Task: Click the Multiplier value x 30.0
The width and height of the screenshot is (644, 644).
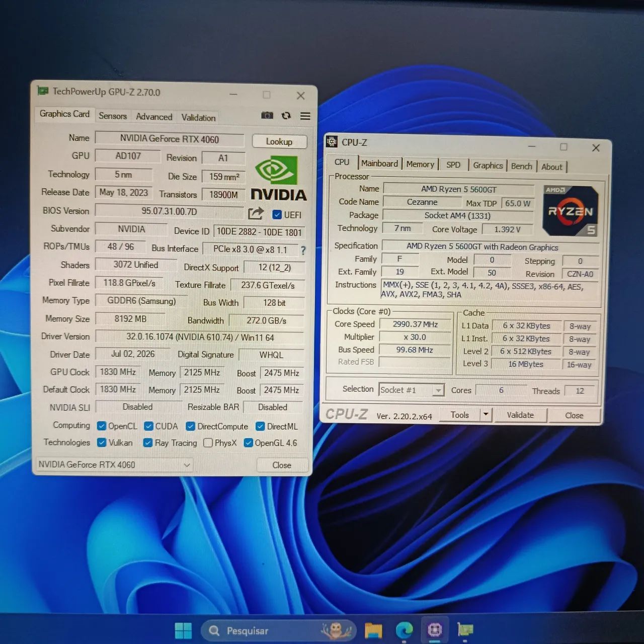Action: tap(415, 337)
